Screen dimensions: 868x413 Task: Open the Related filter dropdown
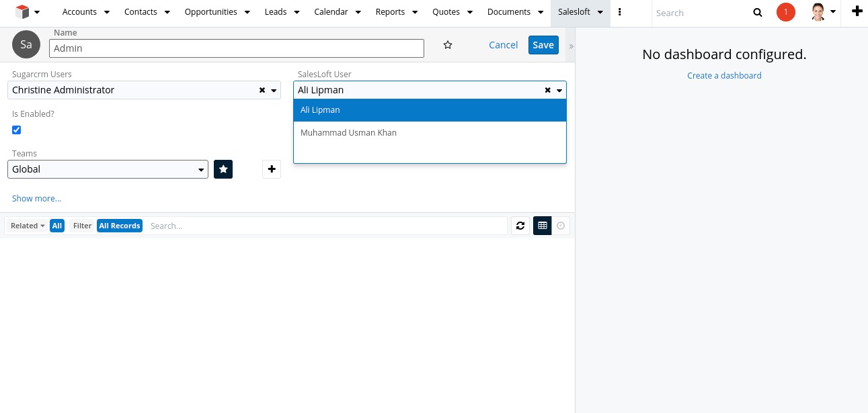pyautogui.click(x=28, y=226)
